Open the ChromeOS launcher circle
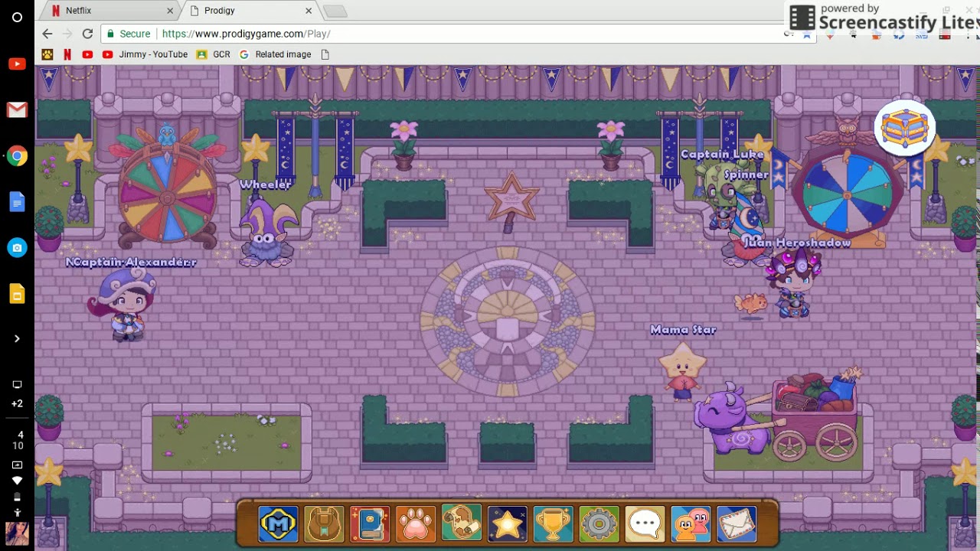 pyautogui.click(x=17, y=17)
